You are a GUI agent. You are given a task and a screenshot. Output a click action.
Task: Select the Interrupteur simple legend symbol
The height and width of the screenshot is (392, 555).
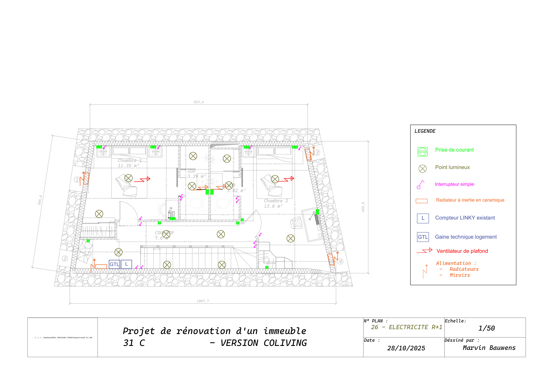coord(421,184)
